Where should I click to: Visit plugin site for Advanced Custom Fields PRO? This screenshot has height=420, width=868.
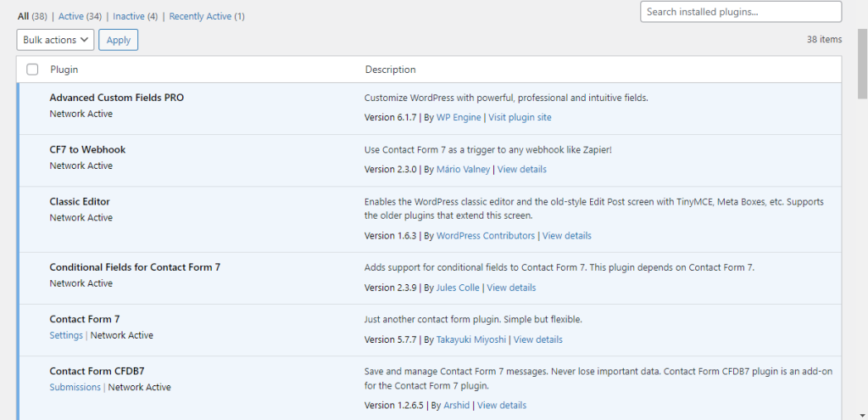pos(520,117)
